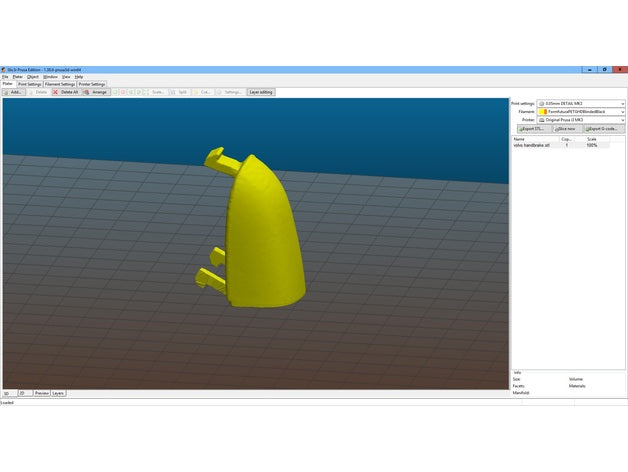This screenshot has height=472, width=628.
Task: Open the Filament Settings tab
Action: (60, 84)
